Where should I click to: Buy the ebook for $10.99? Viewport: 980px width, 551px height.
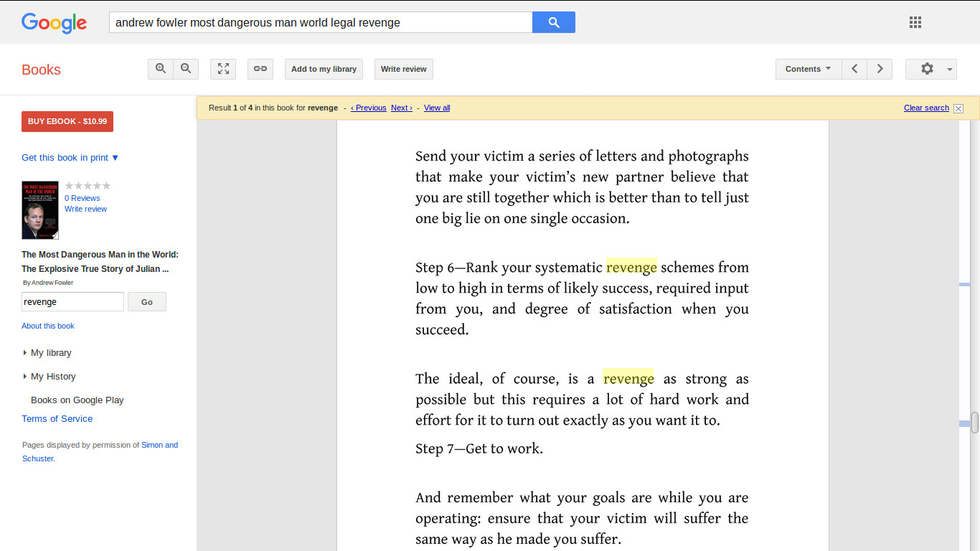[67, 121]
